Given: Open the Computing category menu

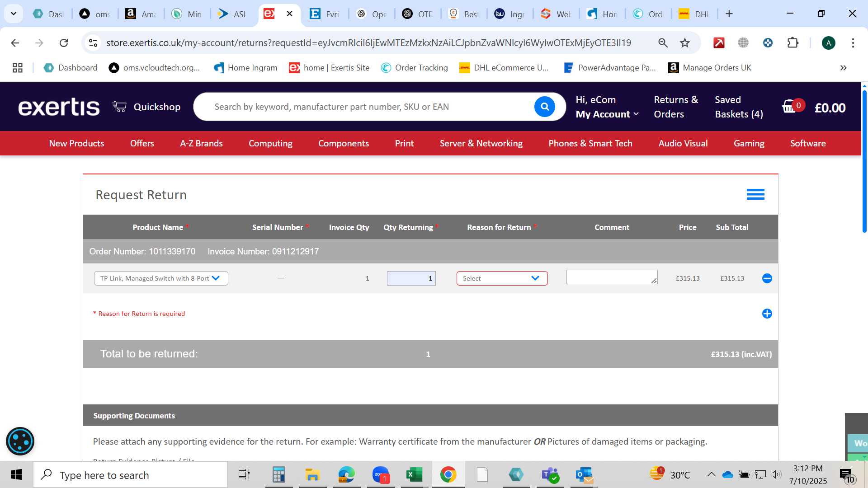Looking at the screenshot, I should coord(270,143).
